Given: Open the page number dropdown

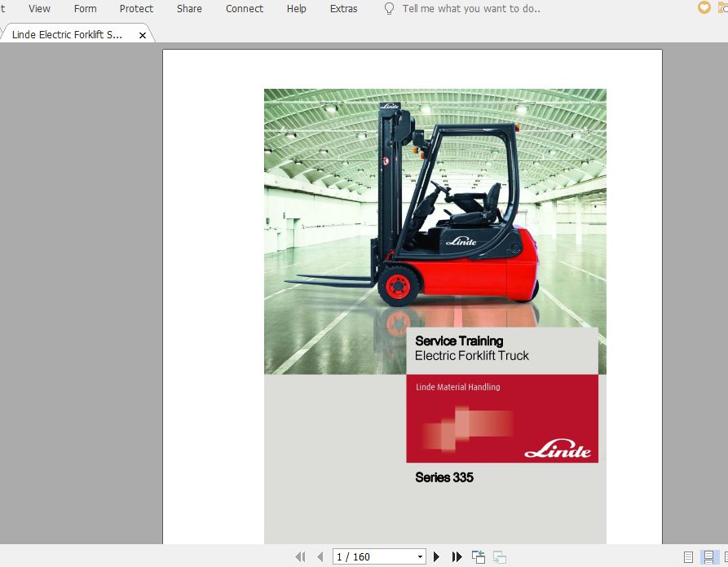Looking at the screenshot, I should 421,557.
